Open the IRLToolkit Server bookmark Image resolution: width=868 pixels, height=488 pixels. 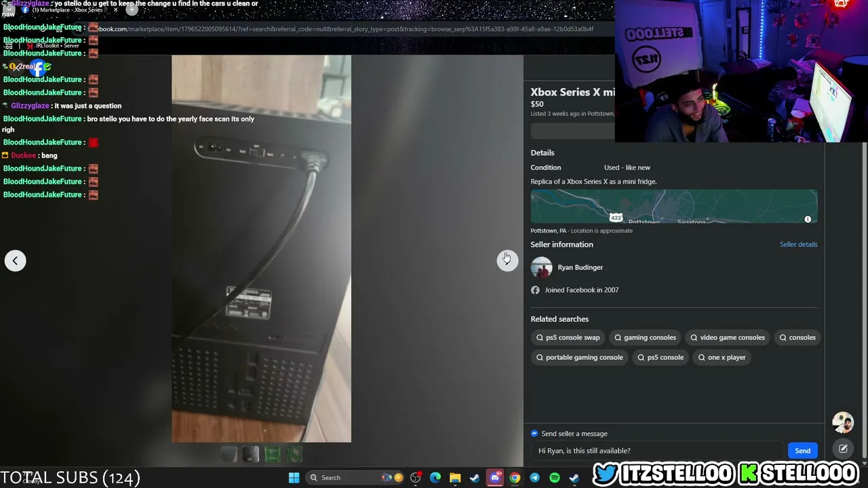(53, 45)
